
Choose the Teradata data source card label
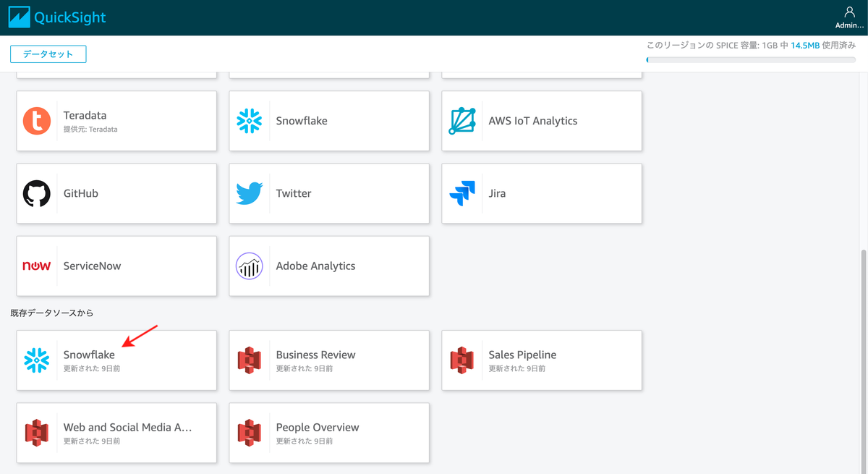85,115
